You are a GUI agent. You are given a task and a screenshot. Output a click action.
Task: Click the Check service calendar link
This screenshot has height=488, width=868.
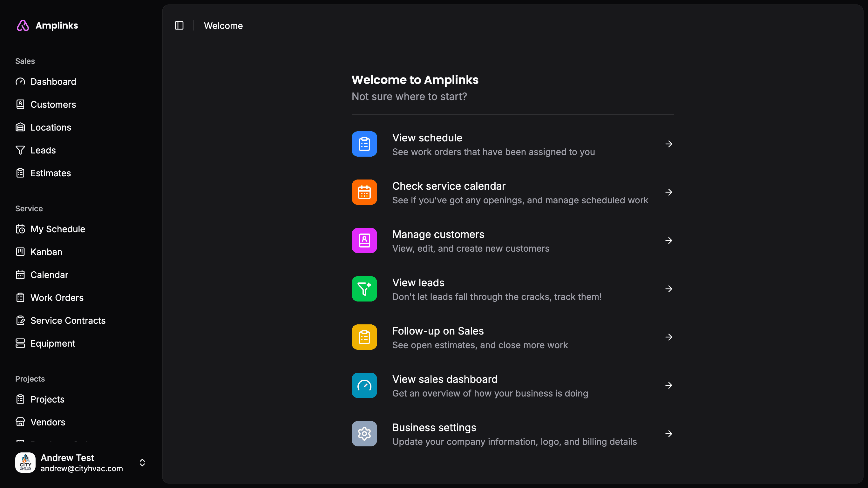coord(449,186)
